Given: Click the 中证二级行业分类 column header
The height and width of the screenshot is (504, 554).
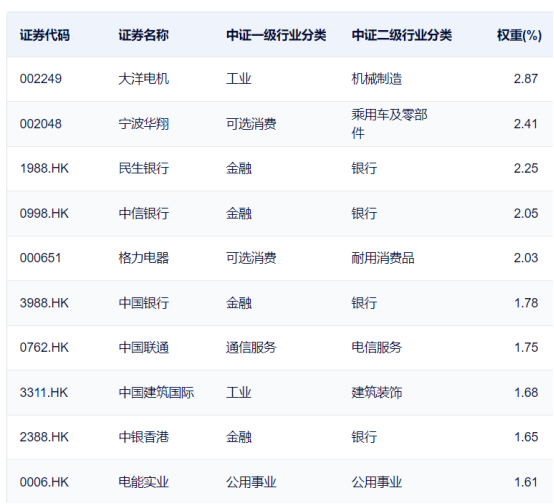Looking at the screenshot, I should coord(401,35).
